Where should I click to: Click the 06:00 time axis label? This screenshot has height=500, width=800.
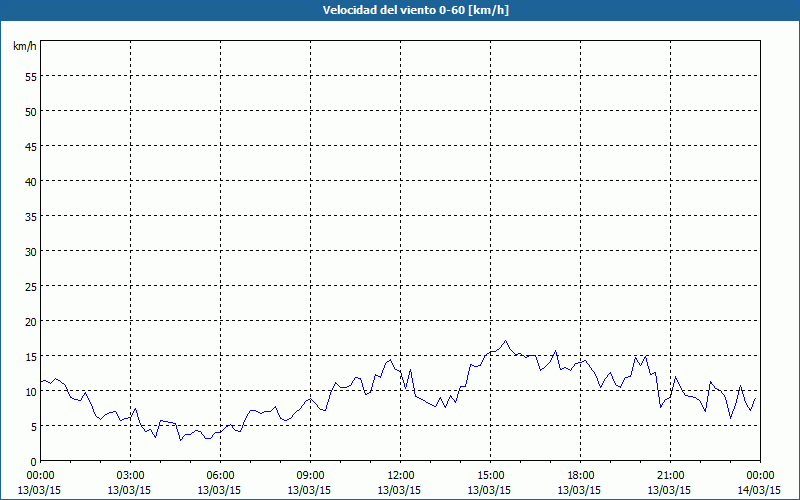[220, 476]
